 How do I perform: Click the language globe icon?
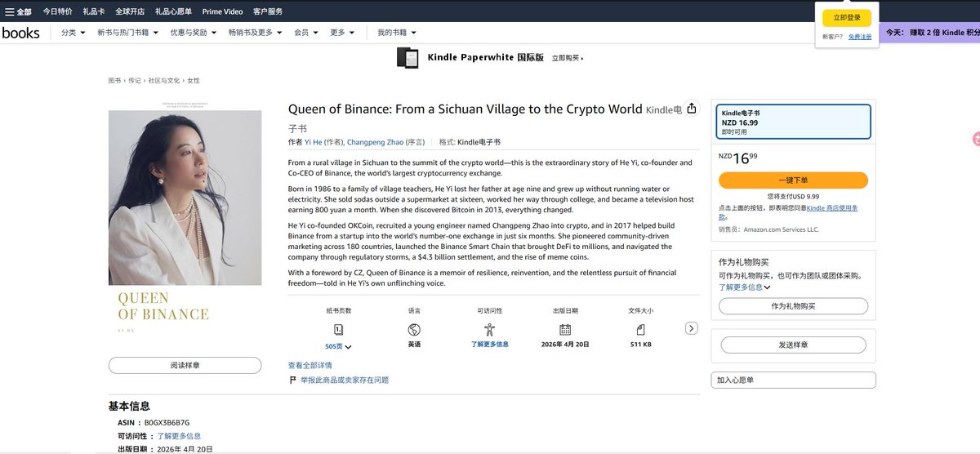point(414,330)
